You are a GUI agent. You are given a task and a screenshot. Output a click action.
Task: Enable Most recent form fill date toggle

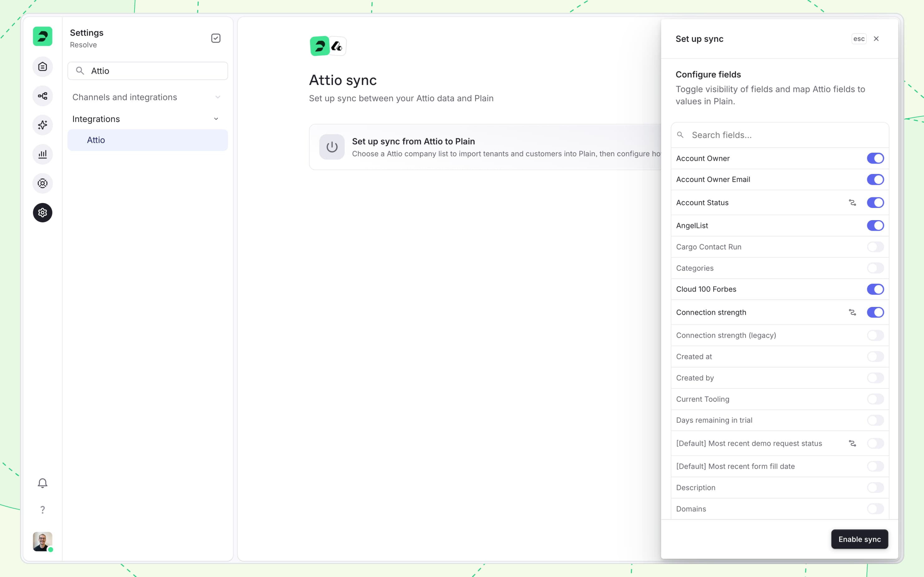click(875, 466)
